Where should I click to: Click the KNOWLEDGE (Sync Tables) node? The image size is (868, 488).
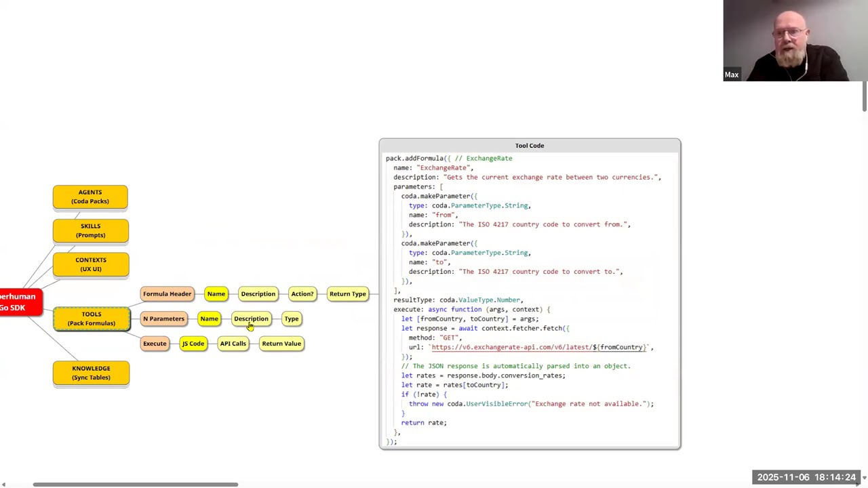point(91,373)
